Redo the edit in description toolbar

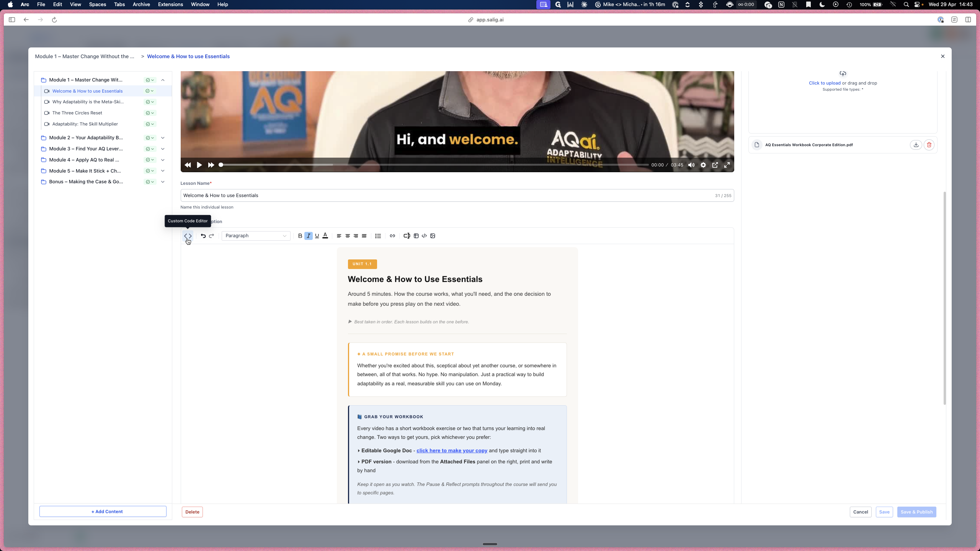(211, 236)
